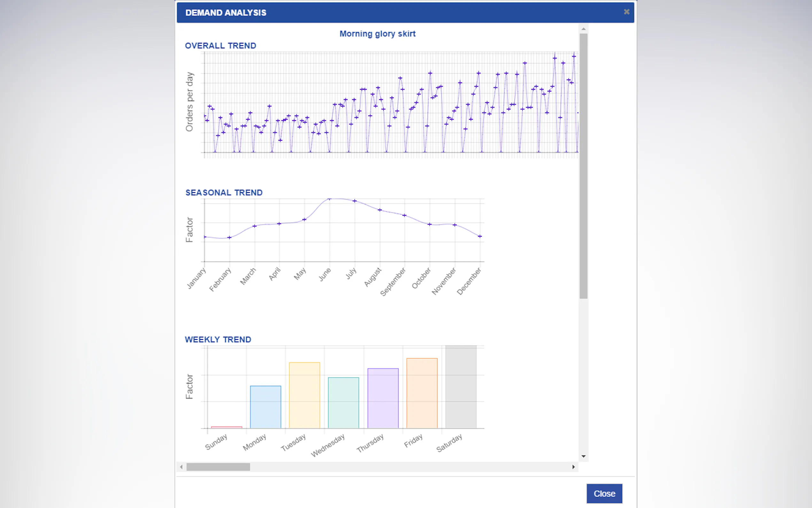Click the horizontal scrollbar thumb
The image size is (812, 508).
pos(218,467)
